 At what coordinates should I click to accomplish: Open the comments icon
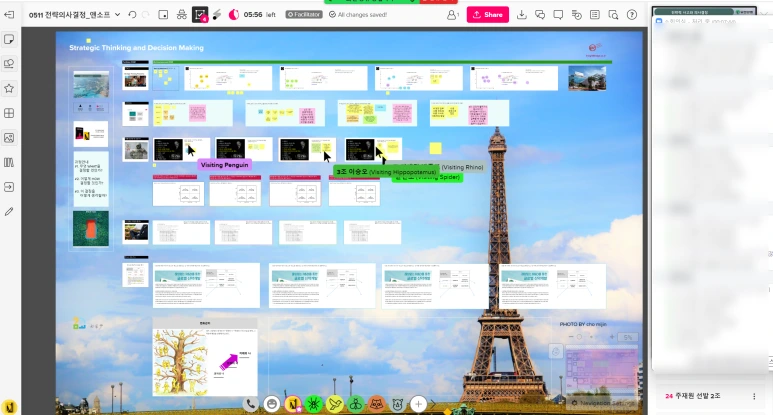point(558,15)
